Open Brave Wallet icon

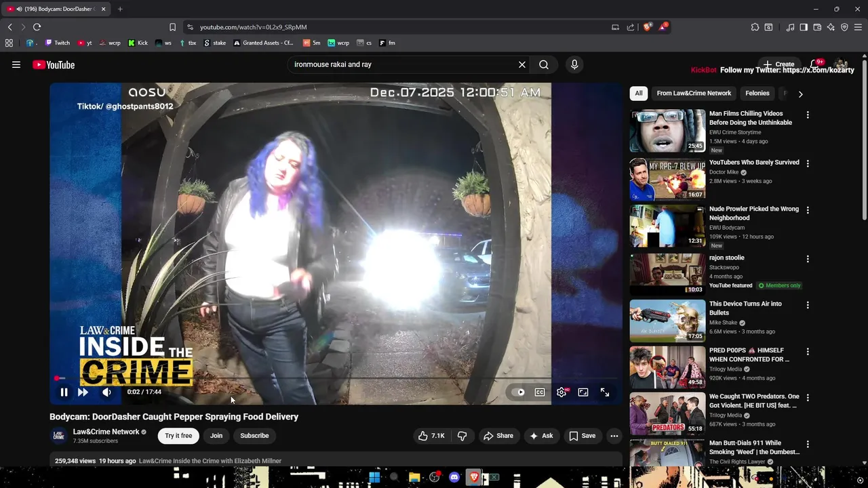tap(817, 27)
